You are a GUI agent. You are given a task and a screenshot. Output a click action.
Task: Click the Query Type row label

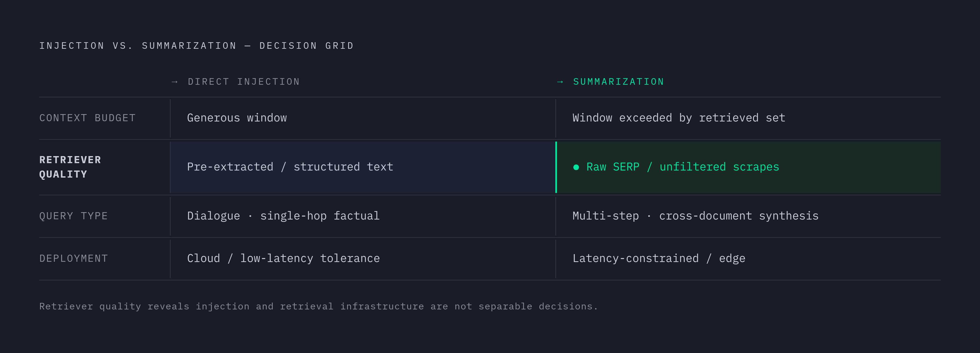[73, 216]
